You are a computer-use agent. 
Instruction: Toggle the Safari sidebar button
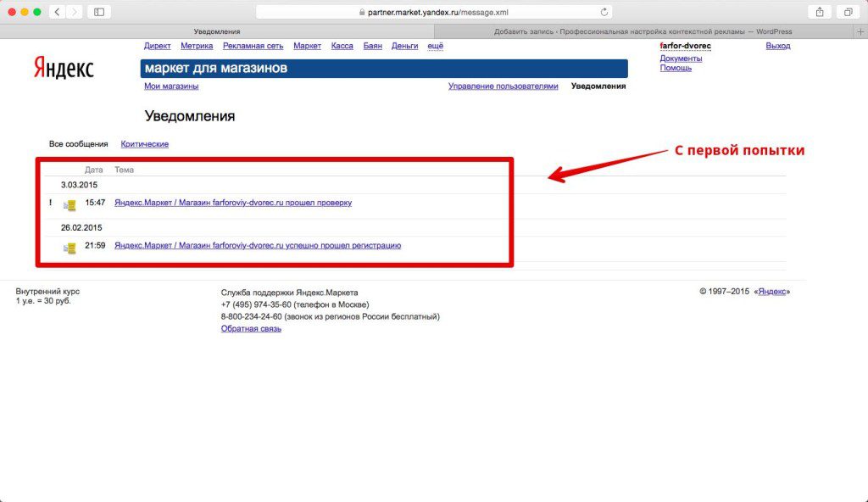pos(99,12)
